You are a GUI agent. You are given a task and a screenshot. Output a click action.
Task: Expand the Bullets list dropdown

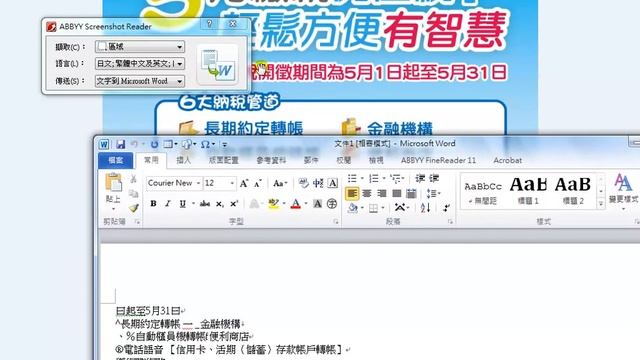pos(362,178)
